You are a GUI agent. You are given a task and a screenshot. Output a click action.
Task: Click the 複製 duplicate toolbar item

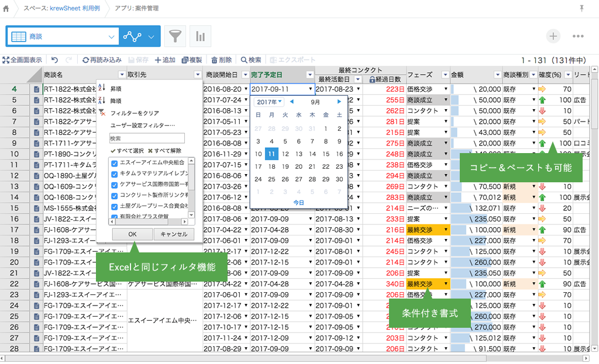coord(192,60)
